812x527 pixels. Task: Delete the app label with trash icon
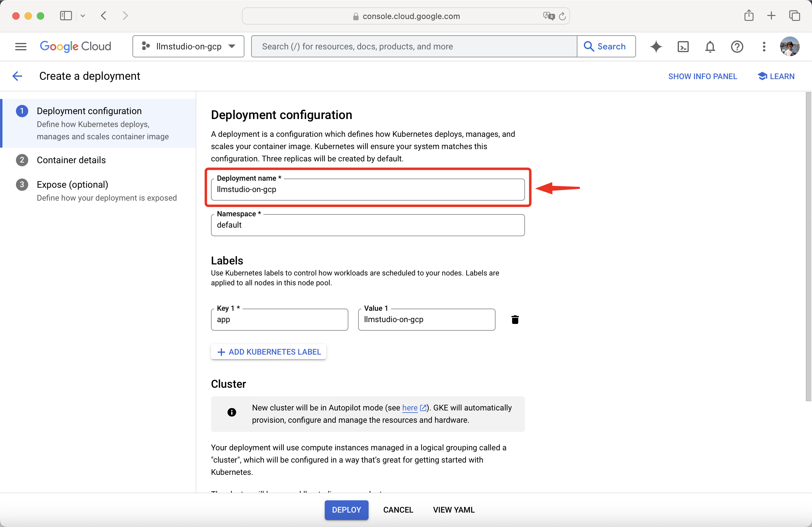[x=515, y=319]
